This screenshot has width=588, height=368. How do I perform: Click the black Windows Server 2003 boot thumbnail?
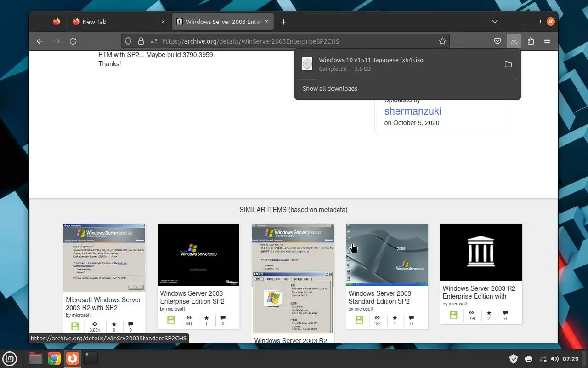(x=198, y=254)
